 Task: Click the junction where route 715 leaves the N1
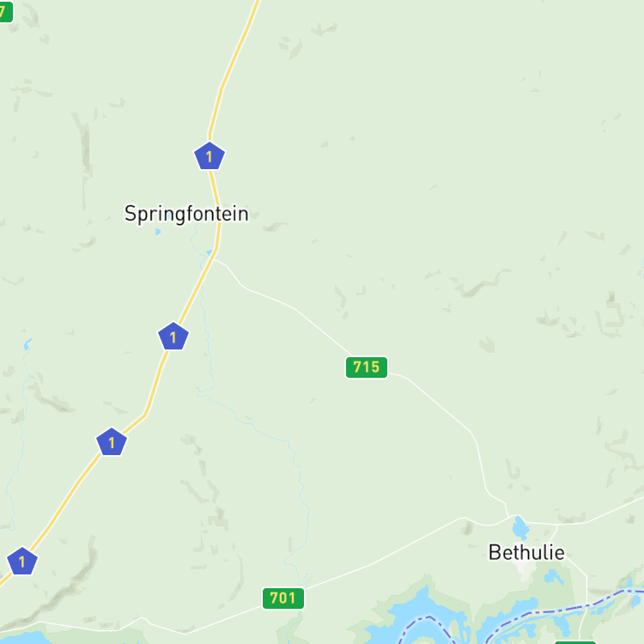(214, 259)
